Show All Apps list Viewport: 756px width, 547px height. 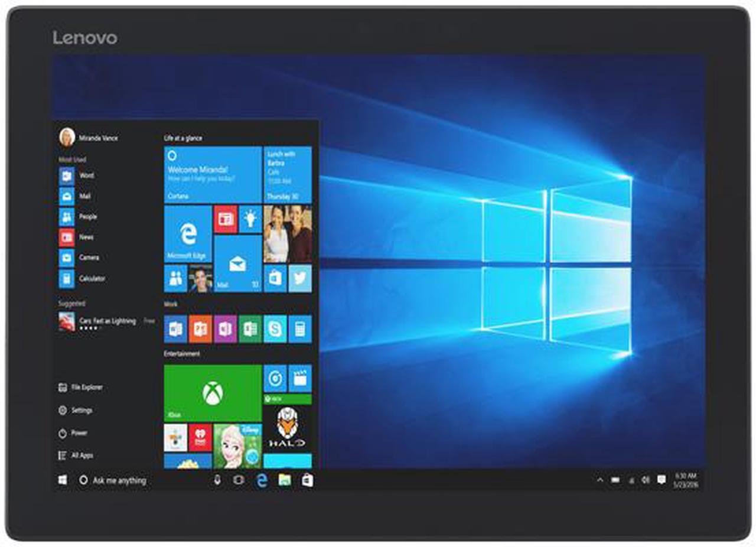(x=76, y=455)
